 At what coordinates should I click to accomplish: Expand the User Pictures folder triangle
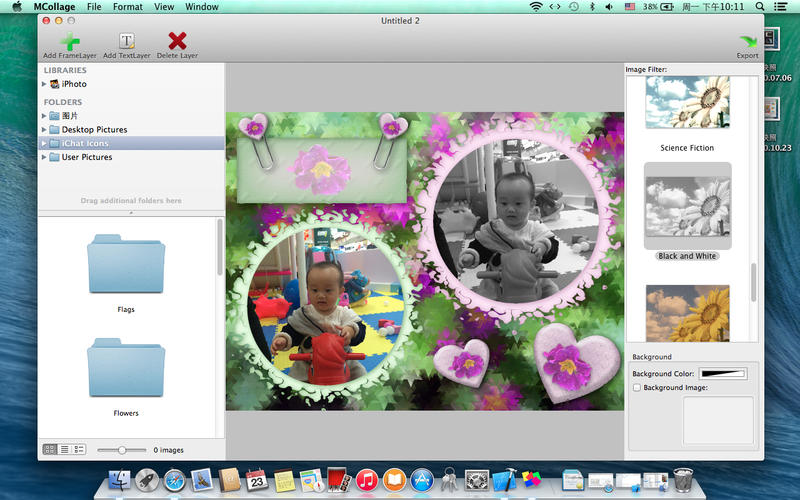(x=45, y=157)
